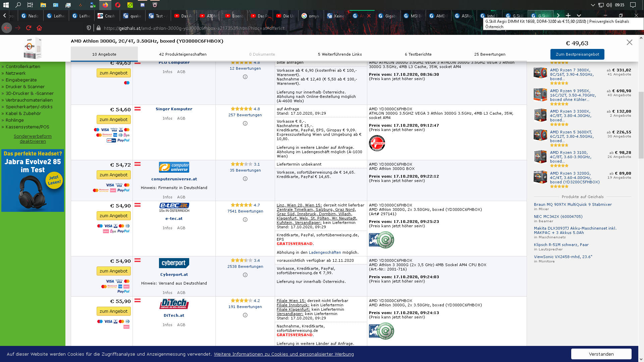Accept cookies with Verstanden button
Viewport: 644px width, 362px height.
click(601, 354)
